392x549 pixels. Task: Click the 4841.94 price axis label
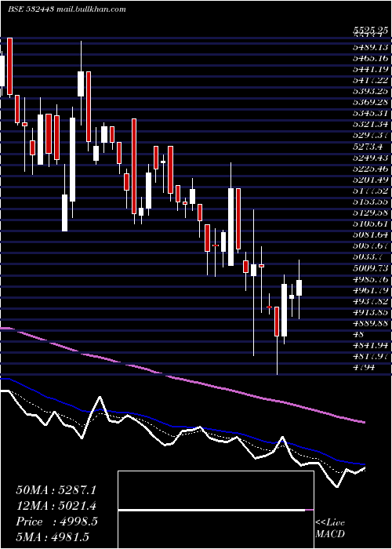point(370,345)
